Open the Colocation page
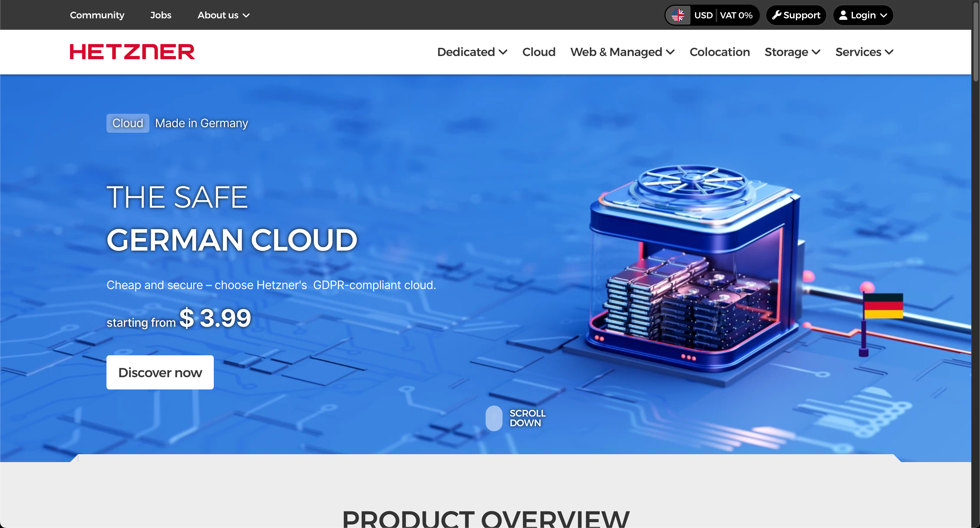Viewport: 980px width, 528px height. pos(720,52)
